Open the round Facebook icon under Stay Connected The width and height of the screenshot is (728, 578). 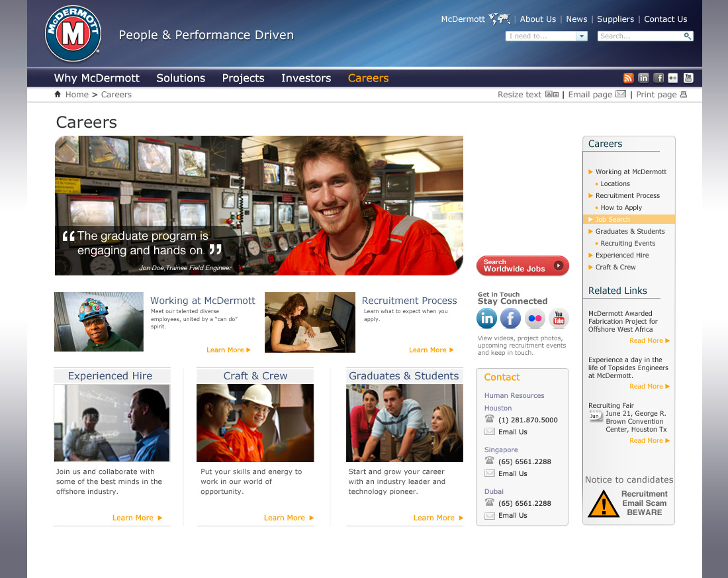pos(510,318)
